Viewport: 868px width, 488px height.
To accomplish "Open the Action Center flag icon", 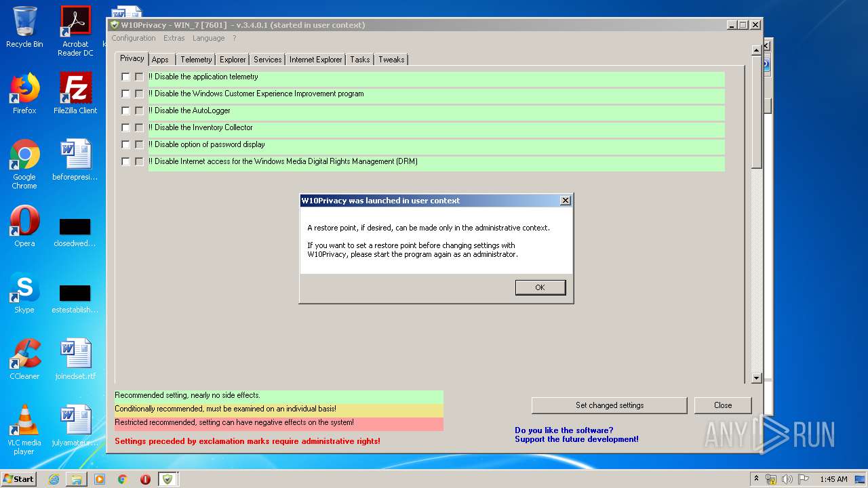I will click(804, 479).
